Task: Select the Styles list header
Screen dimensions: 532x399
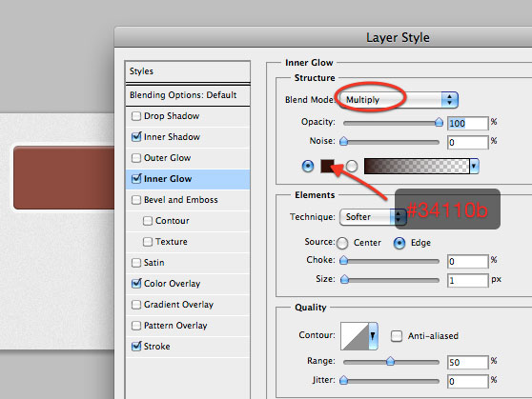Action: pyautogui.click(x=188, y=71)
